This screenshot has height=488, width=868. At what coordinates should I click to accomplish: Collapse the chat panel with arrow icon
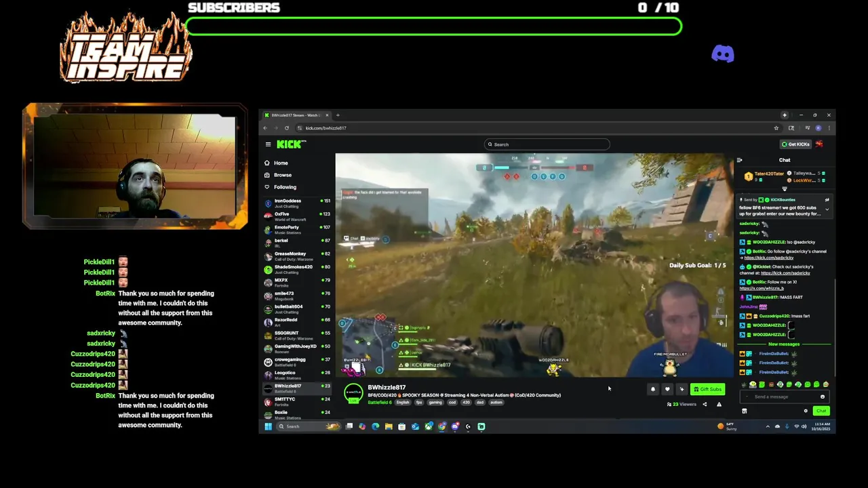(x=739, y=160)
